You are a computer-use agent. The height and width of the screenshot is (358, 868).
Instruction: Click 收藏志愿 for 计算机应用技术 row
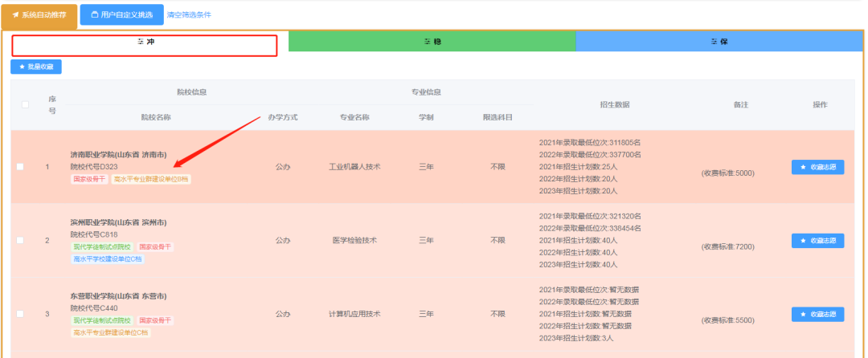[817, 314]
